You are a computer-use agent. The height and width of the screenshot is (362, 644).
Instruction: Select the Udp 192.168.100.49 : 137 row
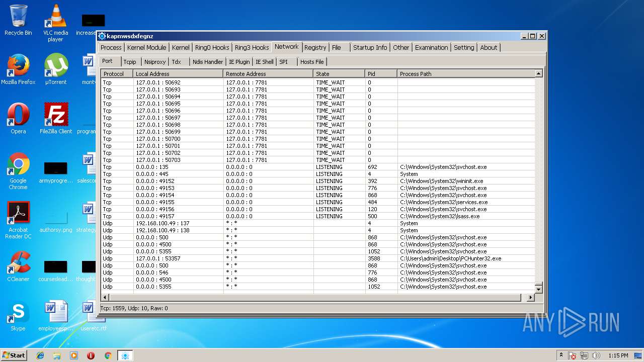tap(318, 223)
